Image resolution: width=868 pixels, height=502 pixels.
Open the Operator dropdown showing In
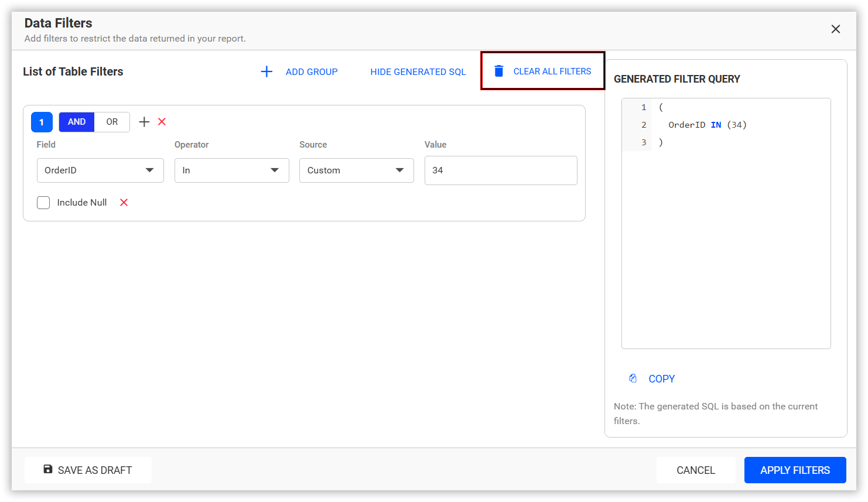[x=232, y=170]
